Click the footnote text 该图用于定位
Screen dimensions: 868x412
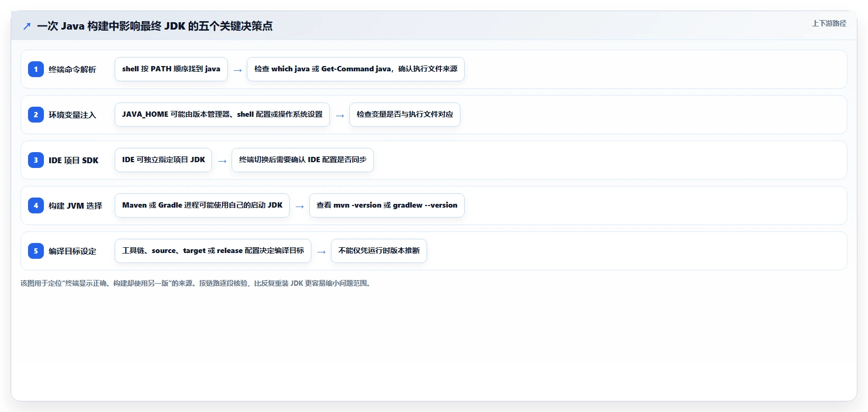tap(196, 283)
